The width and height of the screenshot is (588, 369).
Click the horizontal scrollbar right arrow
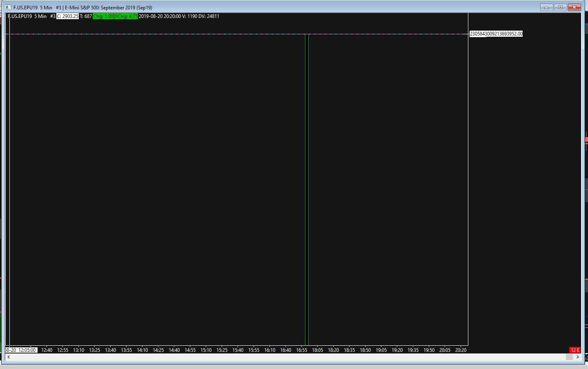click(577, 357)
